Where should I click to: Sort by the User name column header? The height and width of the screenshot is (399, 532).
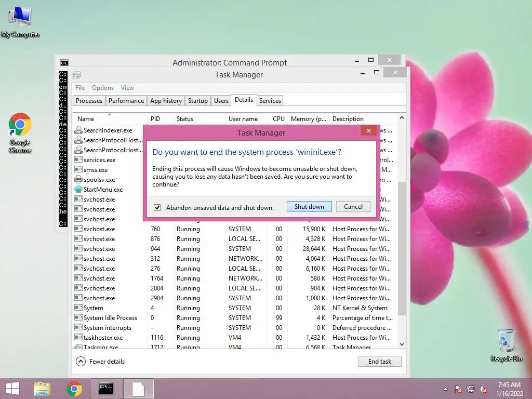(x=246, y=119)
